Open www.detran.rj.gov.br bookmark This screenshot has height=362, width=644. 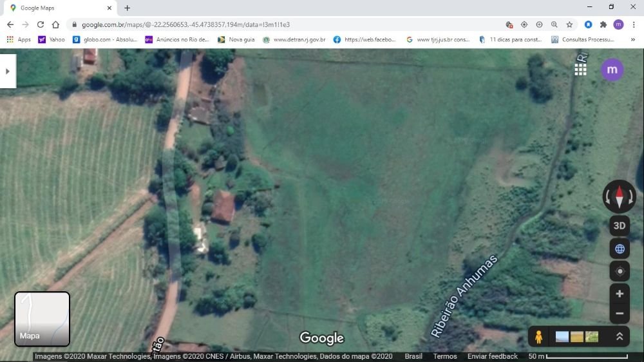294,39
